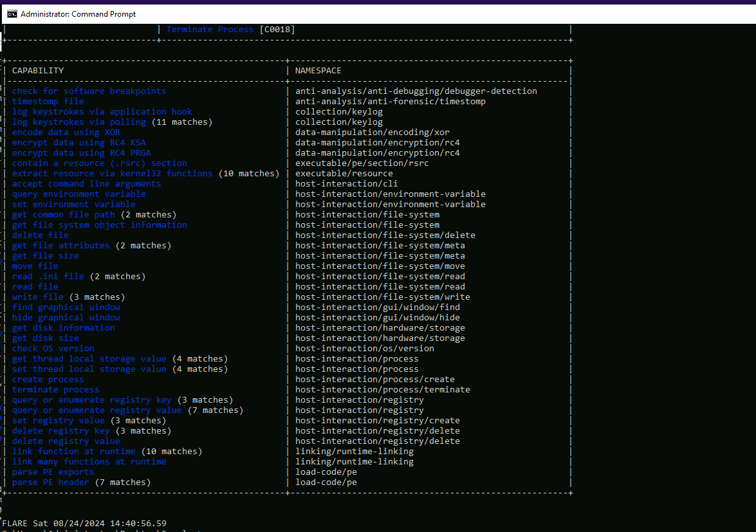Viewport: 756px width, 532px height.
Task: Click 'get common file path' entry
Action: click(64, 214)
